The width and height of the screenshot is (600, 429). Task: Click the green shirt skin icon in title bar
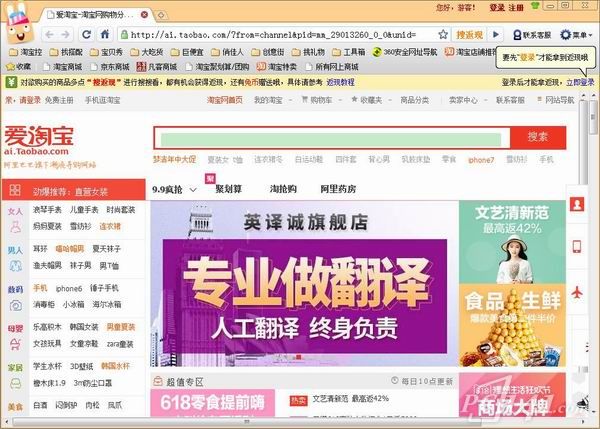tap(535, 6)
